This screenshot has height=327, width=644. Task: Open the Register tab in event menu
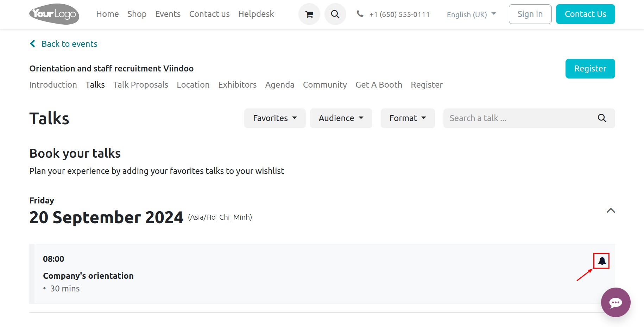pos(427,85)
